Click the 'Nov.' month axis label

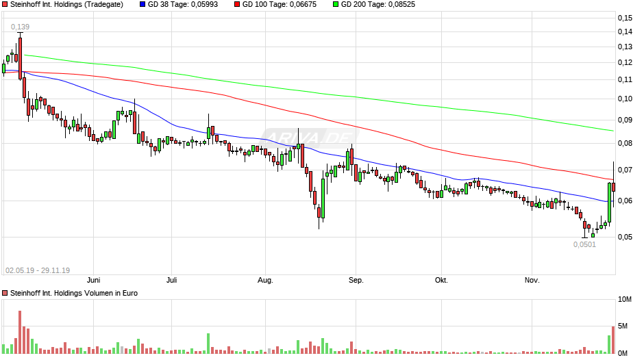point(532,280)
